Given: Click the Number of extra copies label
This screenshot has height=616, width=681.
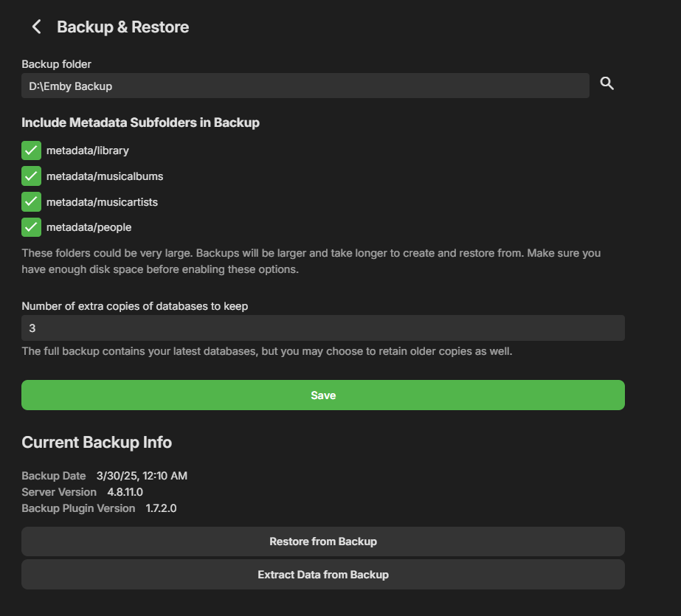Looking at the screenshot, I should point(134,306).
